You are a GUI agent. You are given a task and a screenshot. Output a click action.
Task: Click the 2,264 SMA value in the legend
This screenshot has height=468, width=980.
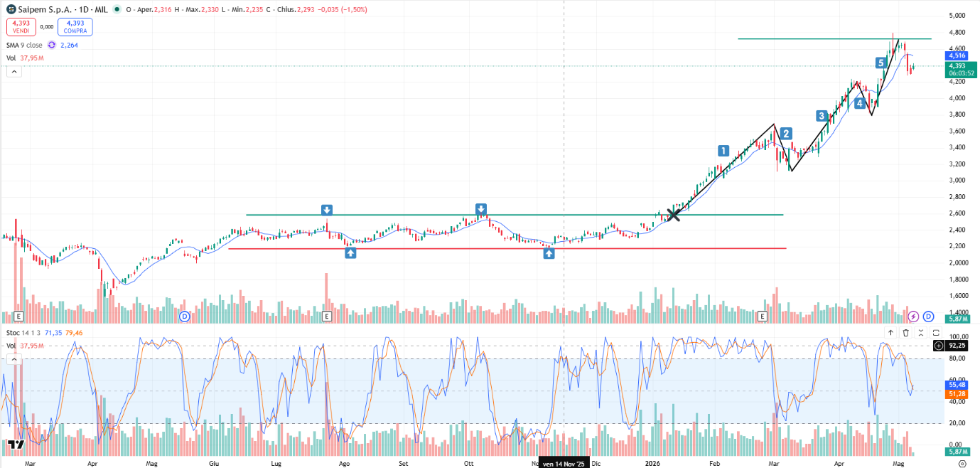(69, 45)
